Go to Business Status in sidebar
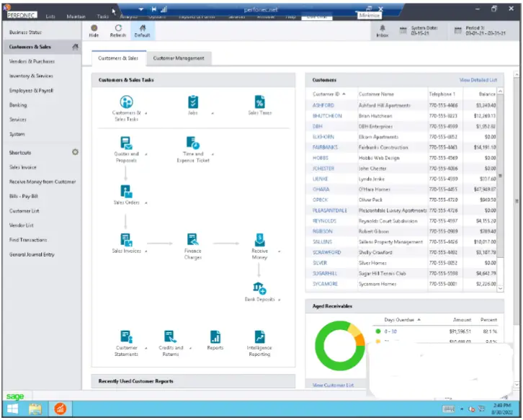The height and width of the screenshot is (420, 523). tap(25, 32)
